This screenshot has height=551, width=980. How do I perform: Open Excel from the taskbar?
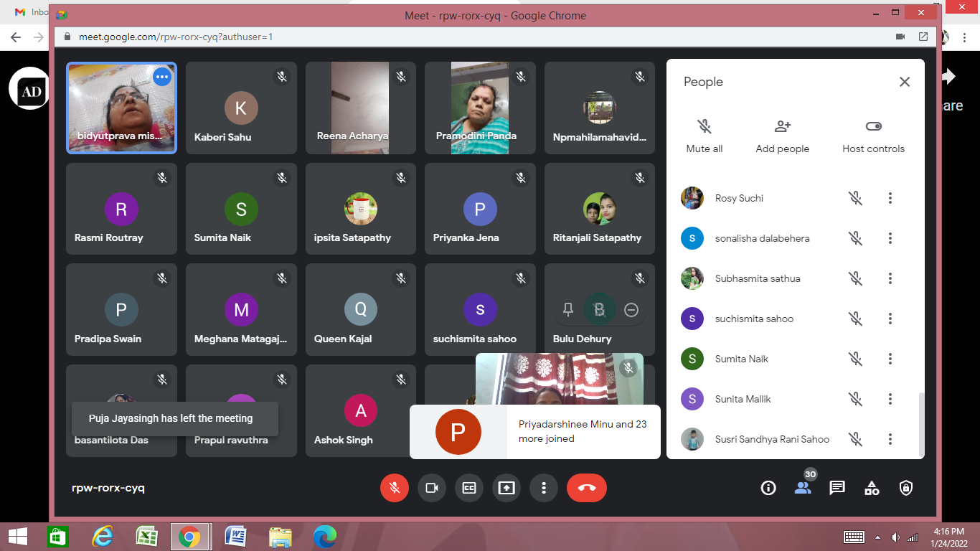click(x=146, y=537)
